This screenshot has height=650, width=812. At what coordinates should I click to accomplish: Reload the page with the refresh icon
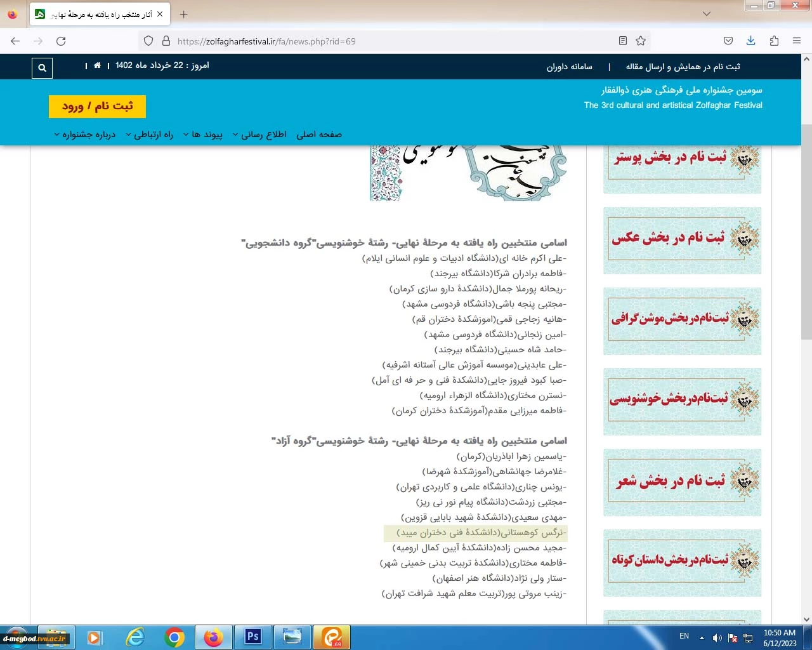pos(61,41)
